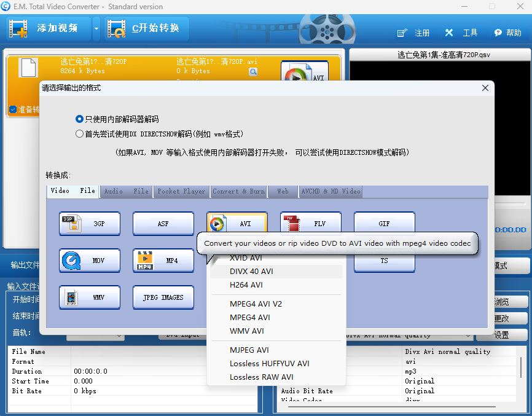Pick the GIF output format
Screen dimensions: 532x416
pos(385,224)
